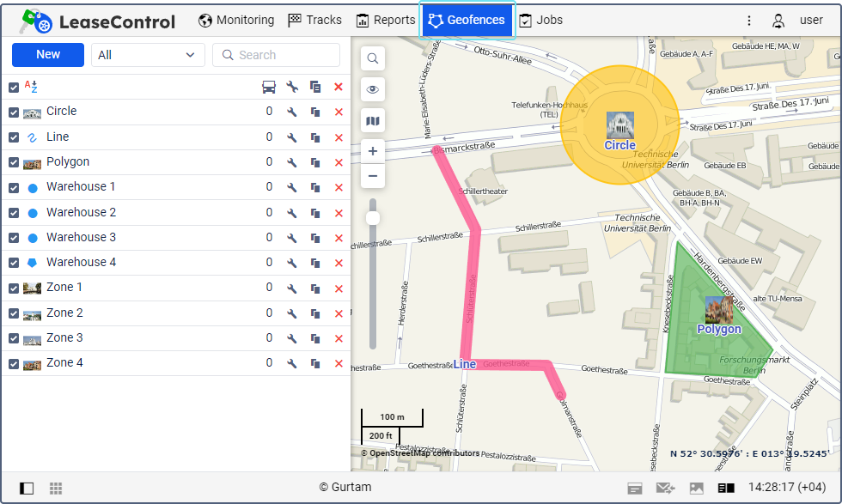Open the three-dot more options menu
This screenshot has height=504, width=842.
[749, 21]
